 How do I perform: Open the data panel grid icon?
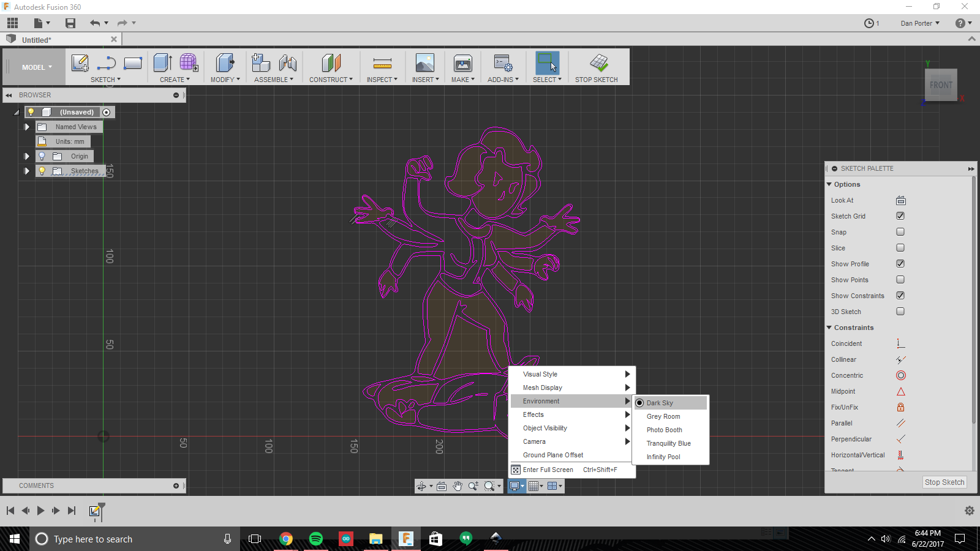click(13, 23)
